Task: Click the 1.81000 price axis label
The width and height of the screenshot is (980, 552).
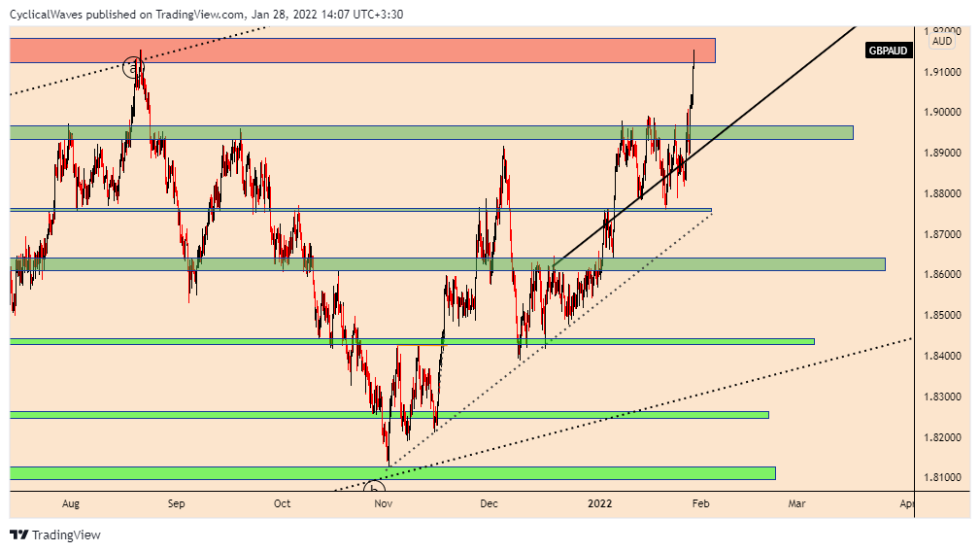Action: pyautogui.click(x=942, y=477)
